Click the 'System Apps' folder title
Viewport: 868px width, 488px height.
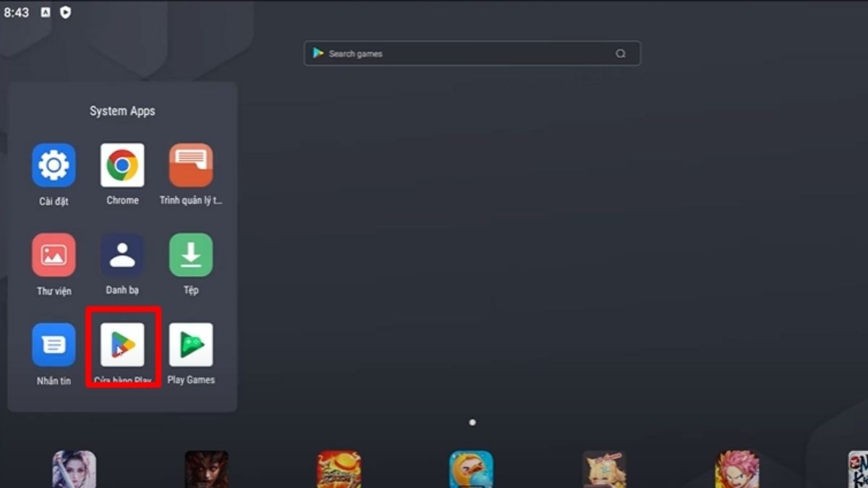click(122, 111)
